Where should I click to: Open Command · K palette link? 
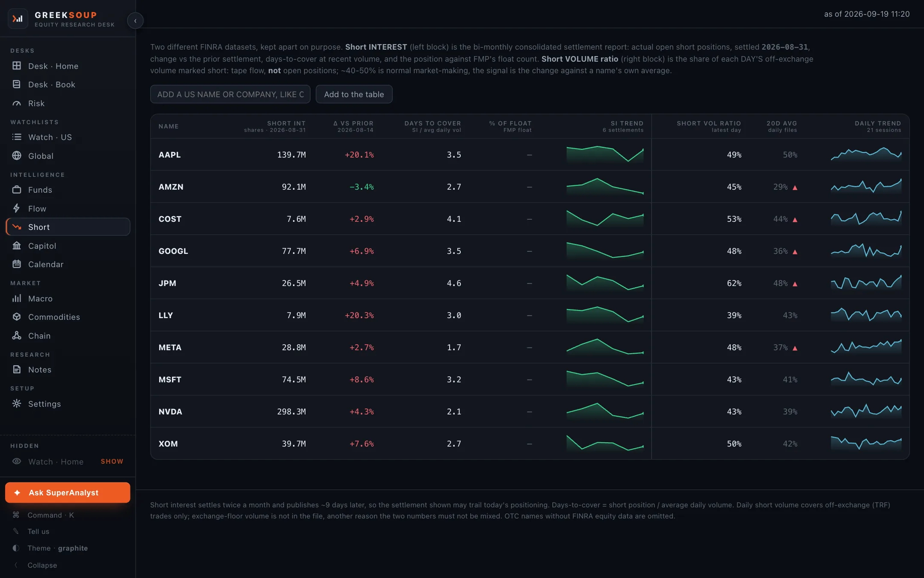click(50, 515)
